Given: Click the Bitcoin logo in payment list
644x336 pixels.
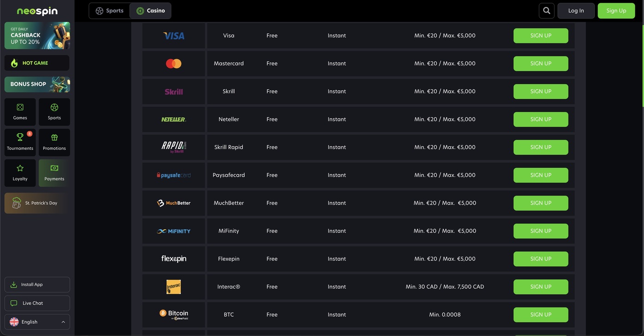Looking at the screenshot, I should pyautogui.click(x=174, y=314).
